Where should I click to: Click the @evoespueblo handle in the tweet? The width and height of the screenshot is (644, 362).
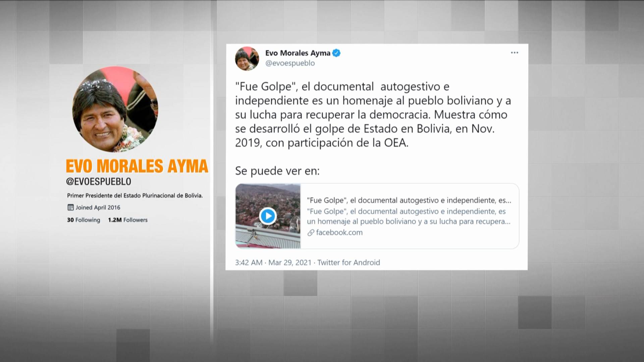tap(290, 63)
